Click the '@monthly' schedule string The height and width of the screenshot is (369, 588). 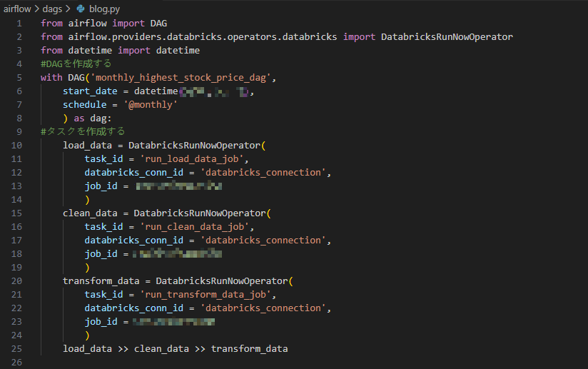click(x=151, y=105)
